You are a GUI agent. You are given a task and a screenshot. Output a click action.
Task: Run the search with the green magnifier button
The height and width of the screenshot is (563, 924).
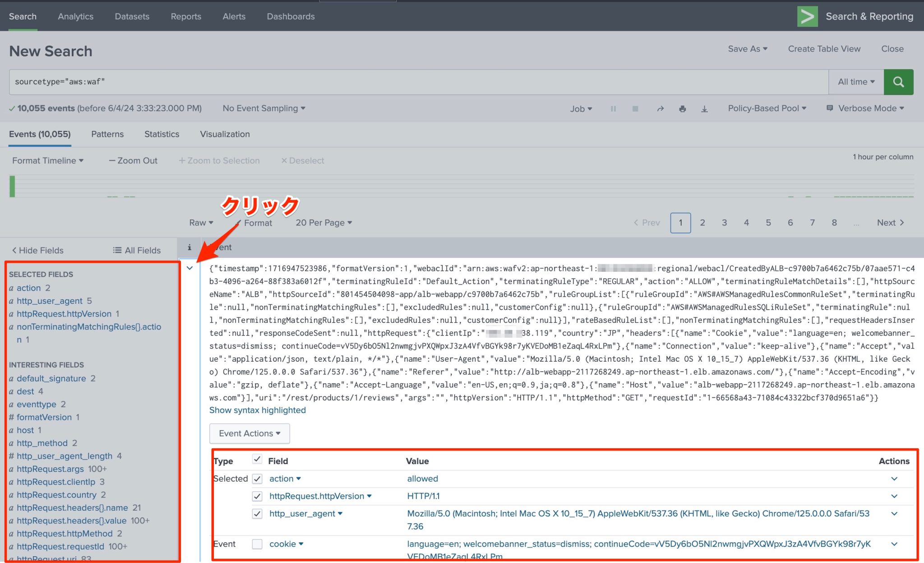point(898,82)
